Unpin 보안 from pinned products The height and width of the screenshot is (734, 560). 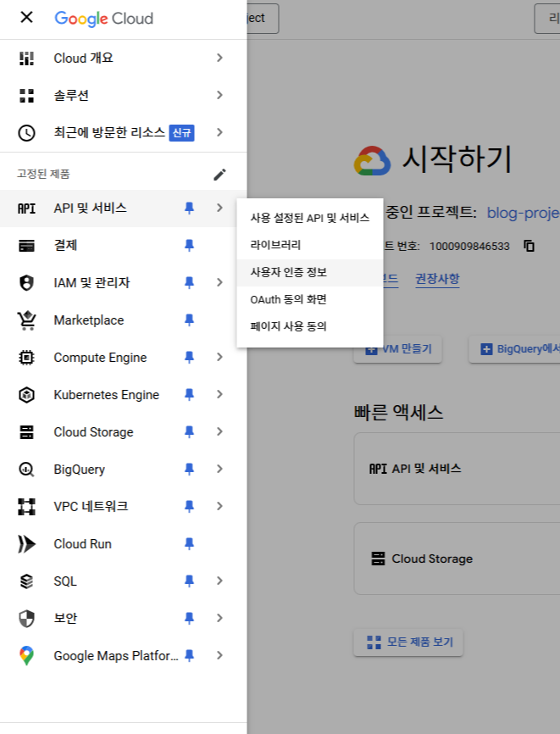pos(189,619)
